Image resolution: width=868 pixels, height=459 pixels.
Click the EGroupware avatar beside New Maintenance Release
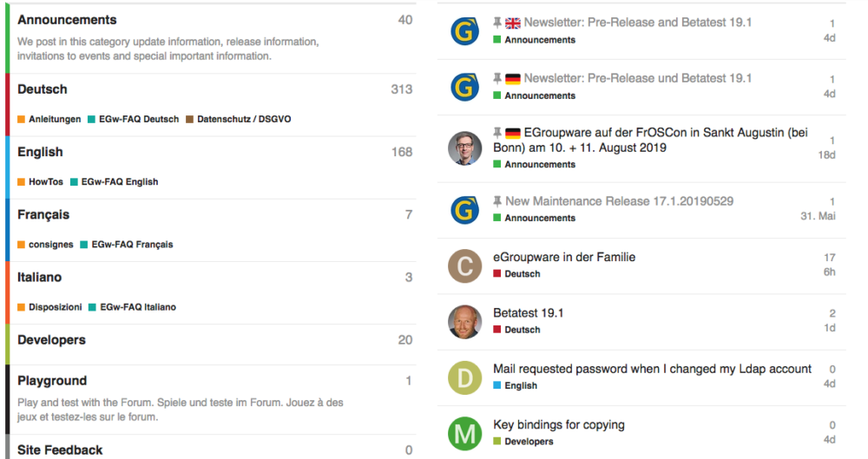pyautogui.click(x=465, y=209)
